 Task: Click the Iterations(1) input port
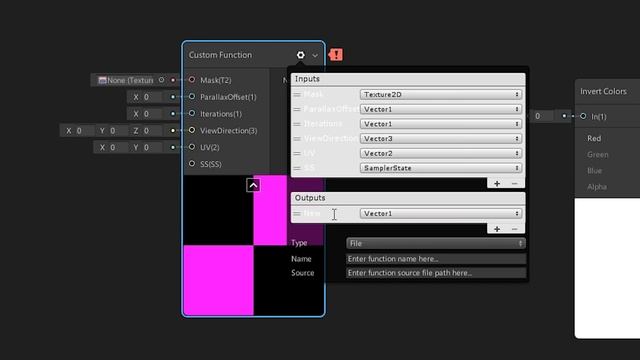192,113
